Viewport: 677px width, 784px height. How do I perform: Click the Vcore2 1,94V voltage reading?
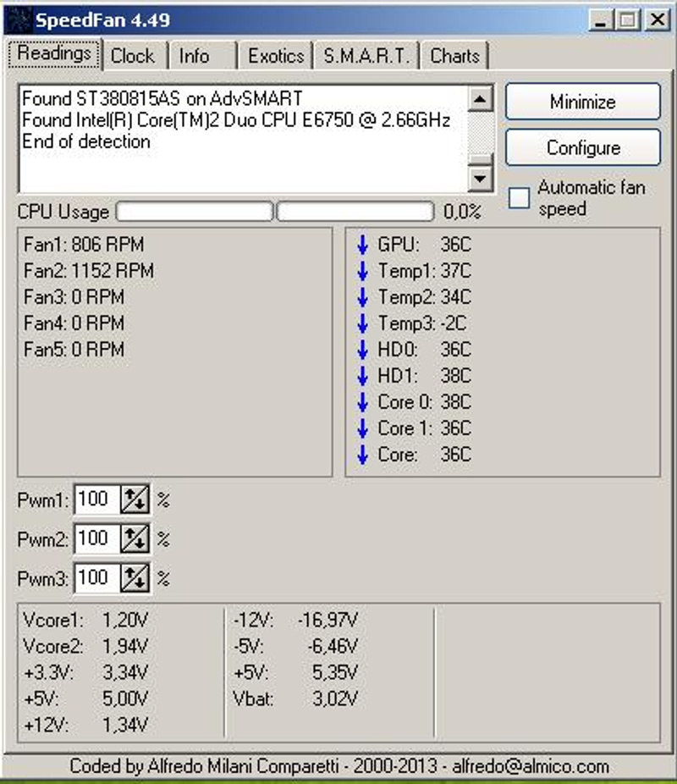(85, 647)
